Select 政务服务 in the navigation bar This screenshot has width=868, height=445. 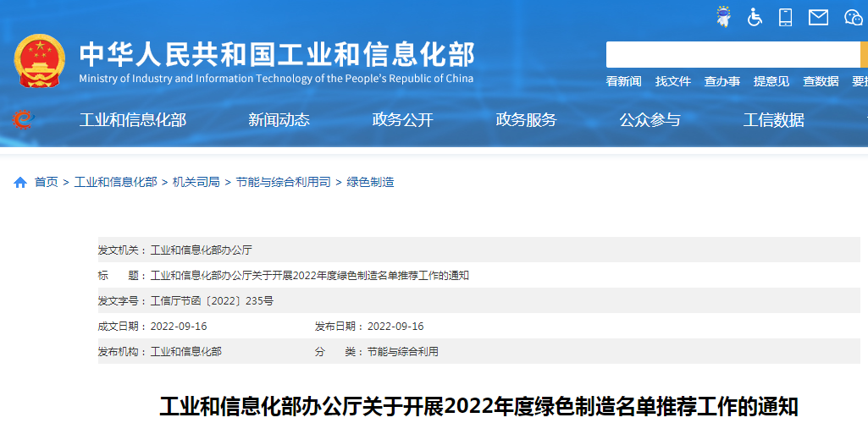(x=526, y=120)
